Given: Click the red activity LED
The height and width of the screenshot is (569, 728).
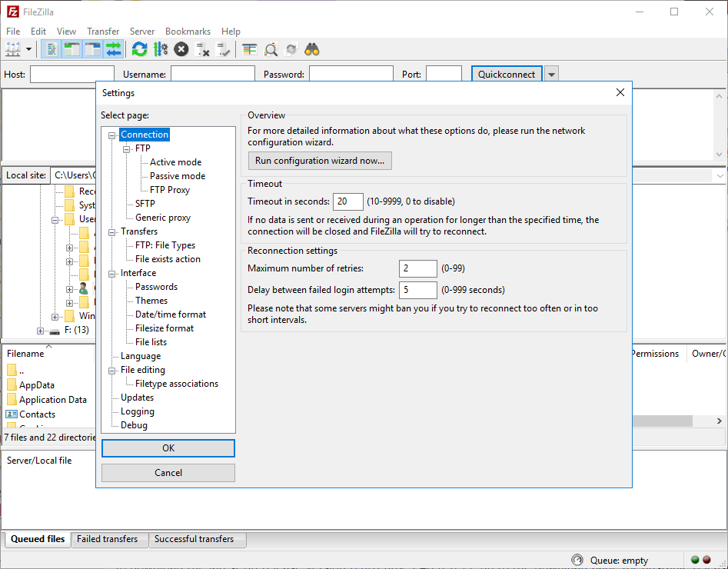Looking at the screenshot, I should pyautogui.click(x=706, y=560).
